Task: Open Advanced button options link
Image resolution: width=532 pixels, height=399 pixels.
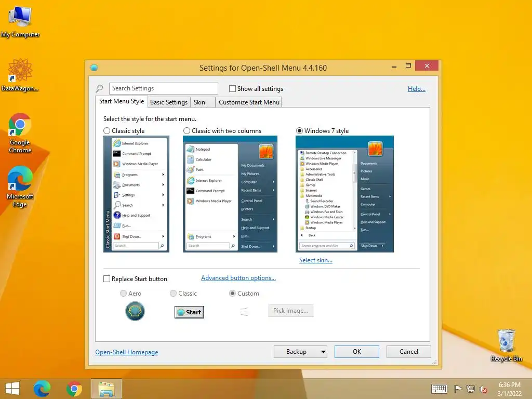Action: (238, 278)
